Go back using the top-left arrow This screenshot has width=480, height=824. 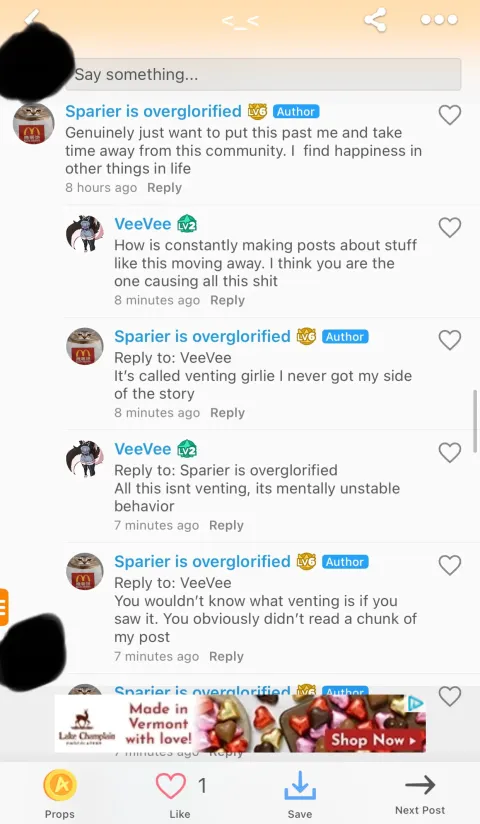pos(32,18)
